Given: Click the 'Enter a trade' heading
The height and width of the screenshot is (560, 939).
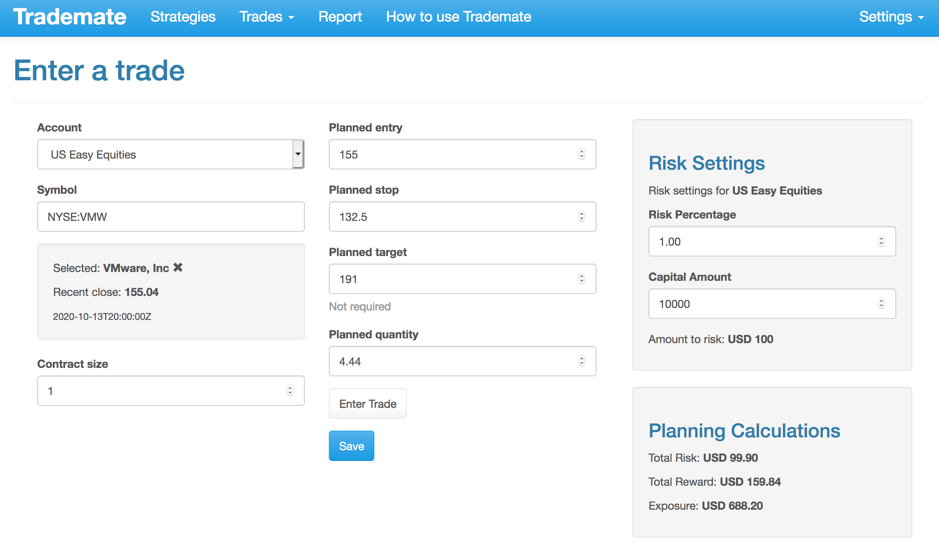Looking at the screenshot, I should [x=99, y=70].
